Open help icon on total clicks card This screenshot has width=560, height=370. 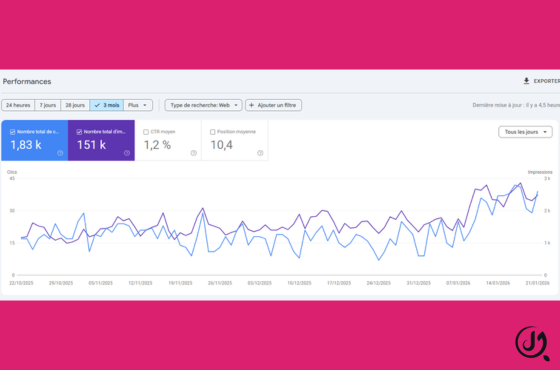(x=60, y=153)
